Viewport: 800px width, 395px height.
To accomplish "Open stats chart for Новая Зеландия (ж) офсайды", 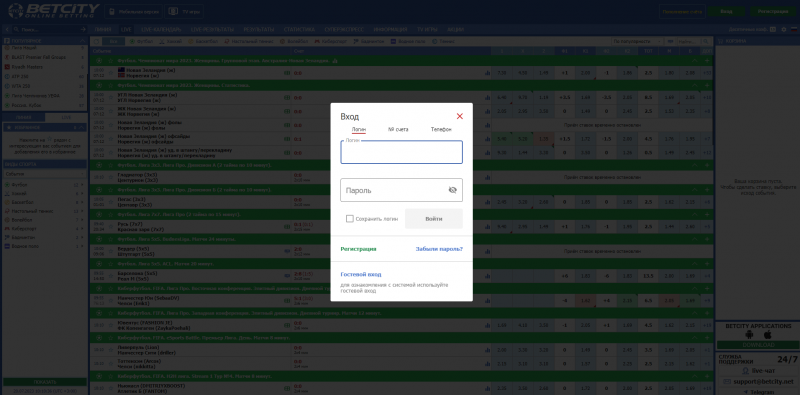I will point(487,139).
